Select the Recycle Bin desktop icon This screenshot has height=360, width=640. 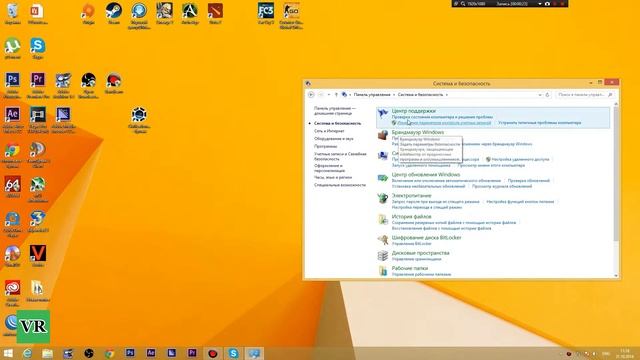[12, 12]
